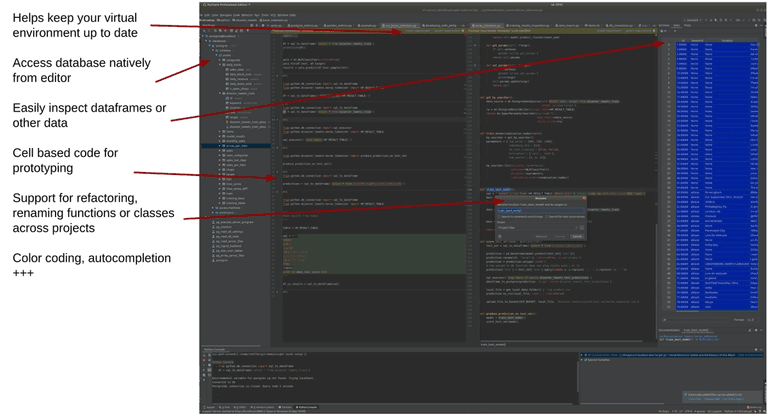The image size is (768, 415).
Task: Switch to postgres_metrics.py editor tab
Action: [302, 25]
